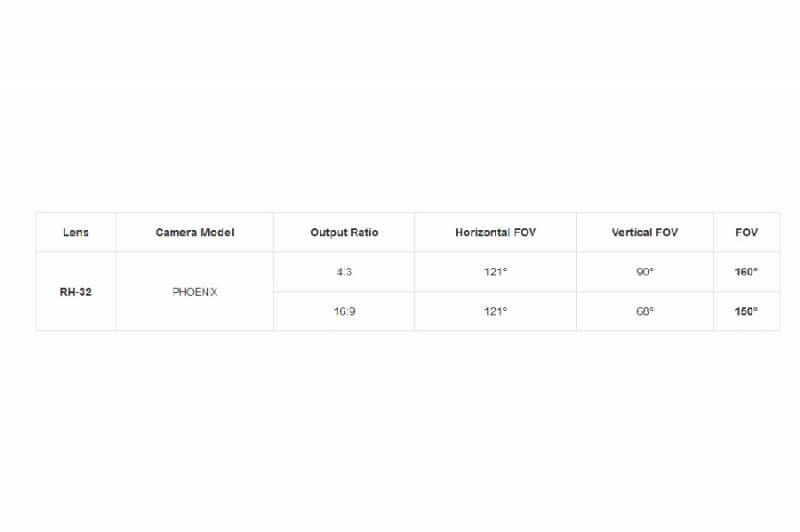
Task: Click the PHOENIX camera model cell
Action: point(194,291)
